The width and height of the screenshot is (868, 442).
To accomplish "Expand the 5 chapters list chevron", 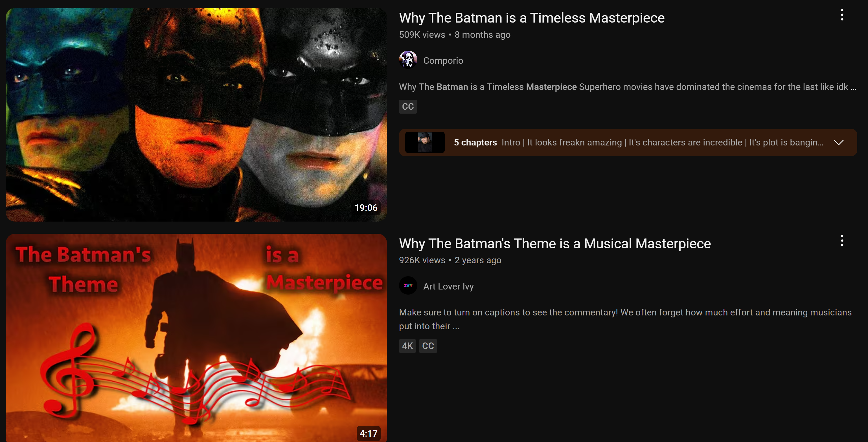I will [x=838, y=142].
